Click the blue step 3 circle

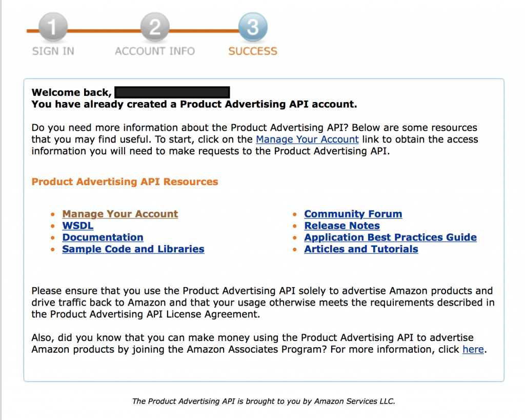[x=253, y=28]
